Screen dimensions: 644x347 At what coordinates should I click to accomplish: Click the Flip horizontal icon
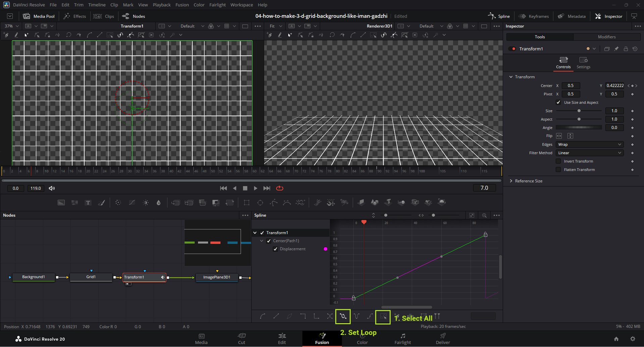[559, 136]
